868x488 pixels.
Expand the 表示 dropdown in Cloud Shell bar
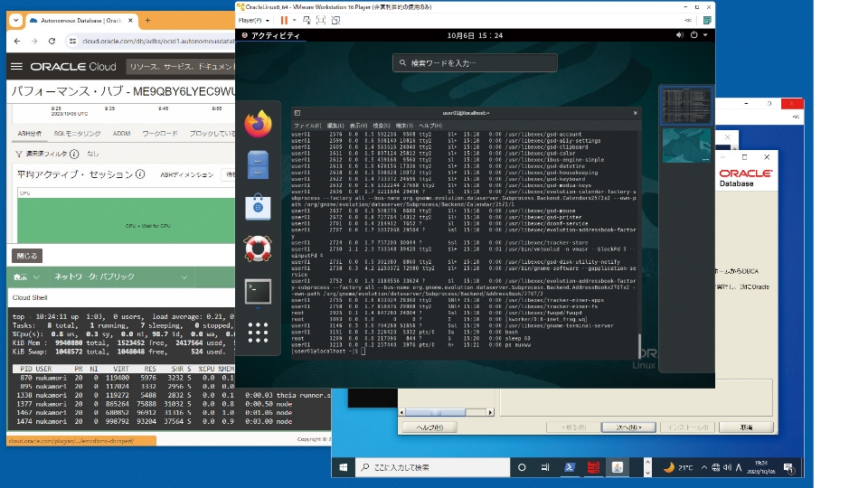[26, 277]
